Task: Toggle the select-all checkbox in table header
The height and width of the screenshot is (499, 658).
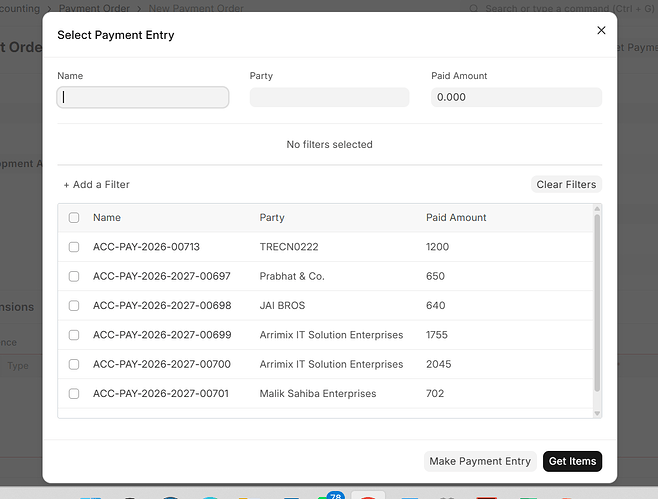Action: tap(74, 217)
